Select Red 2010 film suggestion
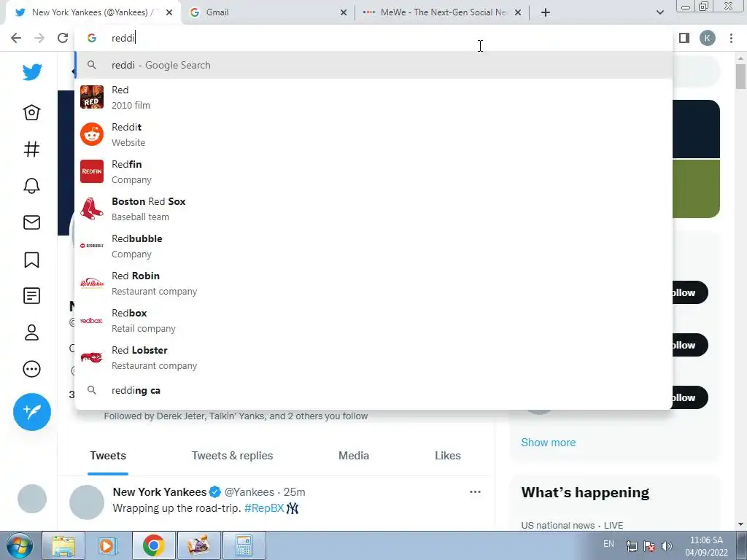Image resolution: width=747 pixels, height=560 pixels. pos(374,98)
